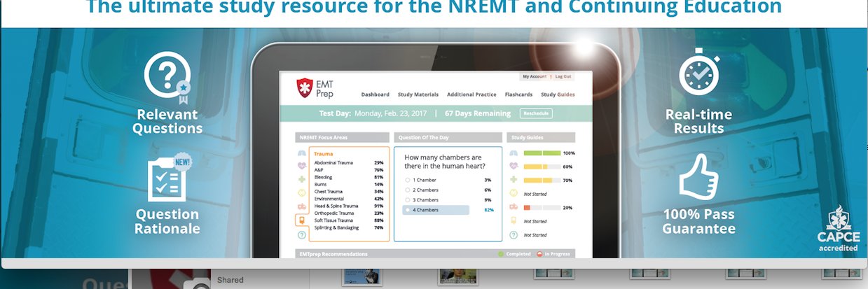Viewport: 868px width, 289px height.
Task: Click the Completed legend label
Action: point(517,254)
